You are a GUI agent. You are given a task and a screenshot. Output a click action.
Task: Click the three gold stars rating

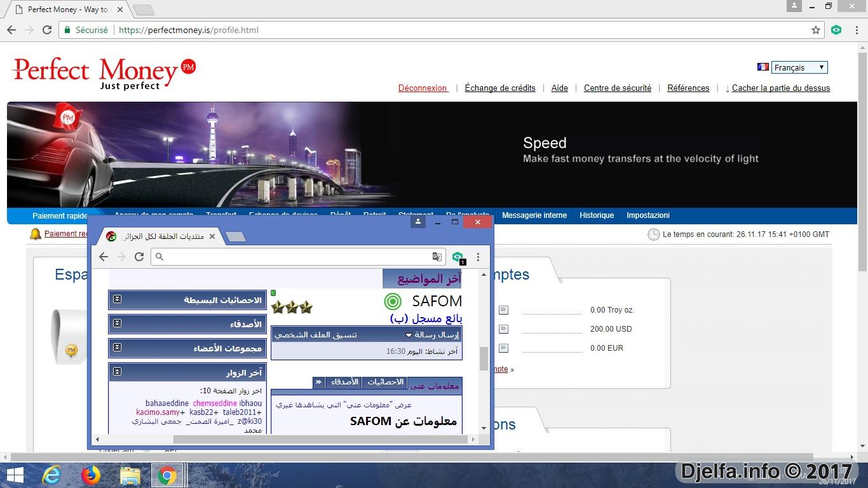tap(292, 308)
